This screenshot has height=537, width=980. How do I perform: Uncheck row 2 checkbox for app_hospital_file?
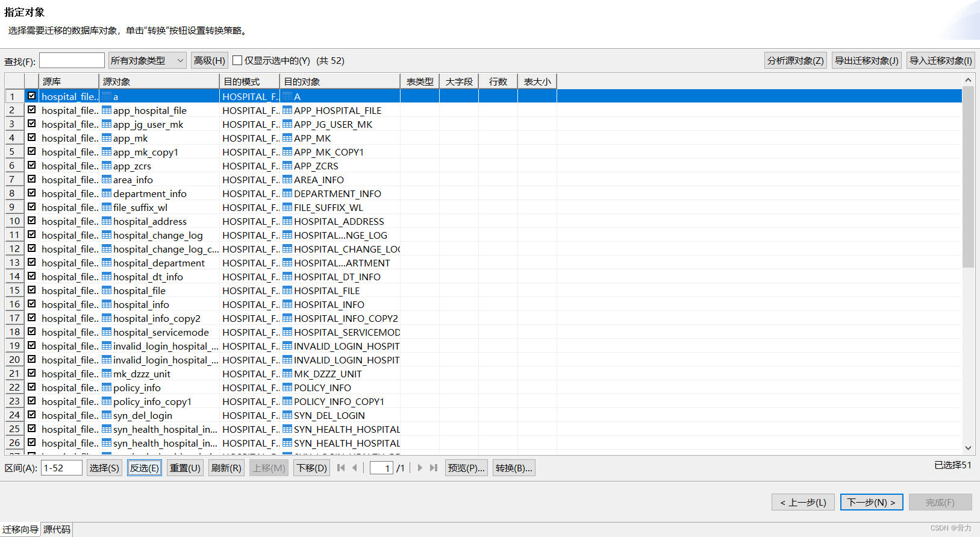click(x=31, y=110)
